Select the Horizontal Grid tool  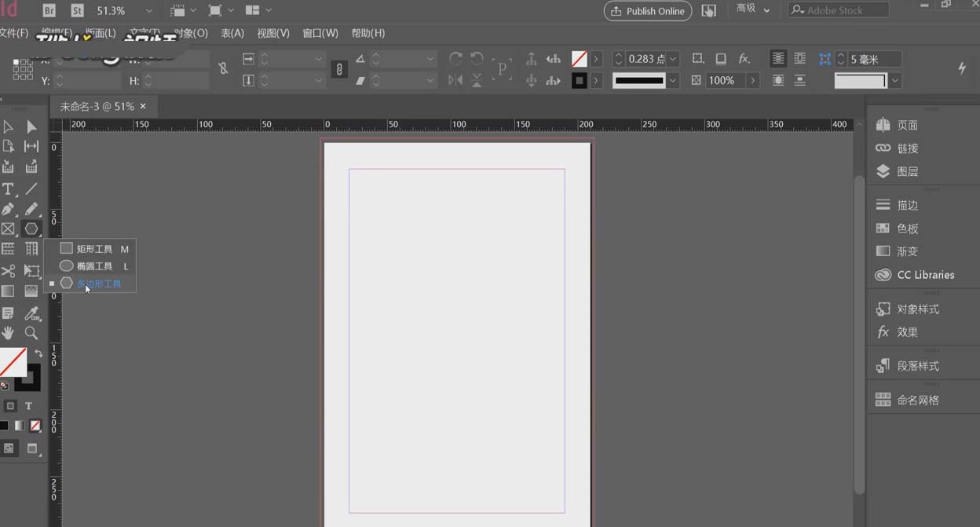click(x=8, y=249)
